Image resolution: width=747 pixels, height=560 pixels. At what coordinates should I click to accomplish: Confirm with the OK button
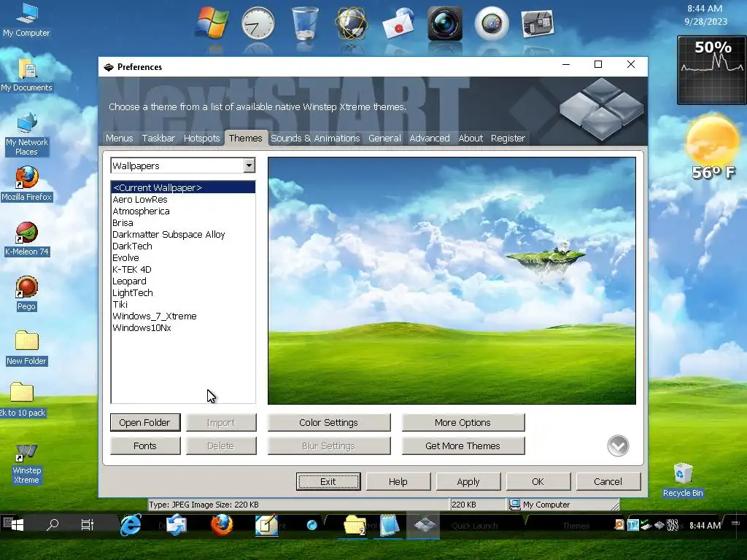[538, 481]
